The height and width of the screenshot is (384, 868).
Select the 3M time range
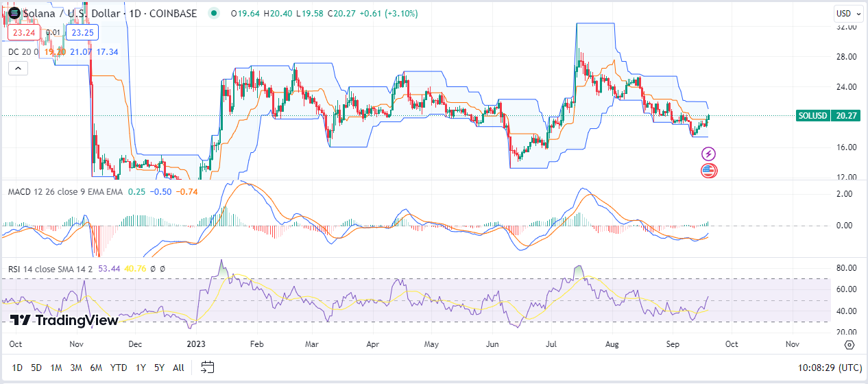[76, 368]
